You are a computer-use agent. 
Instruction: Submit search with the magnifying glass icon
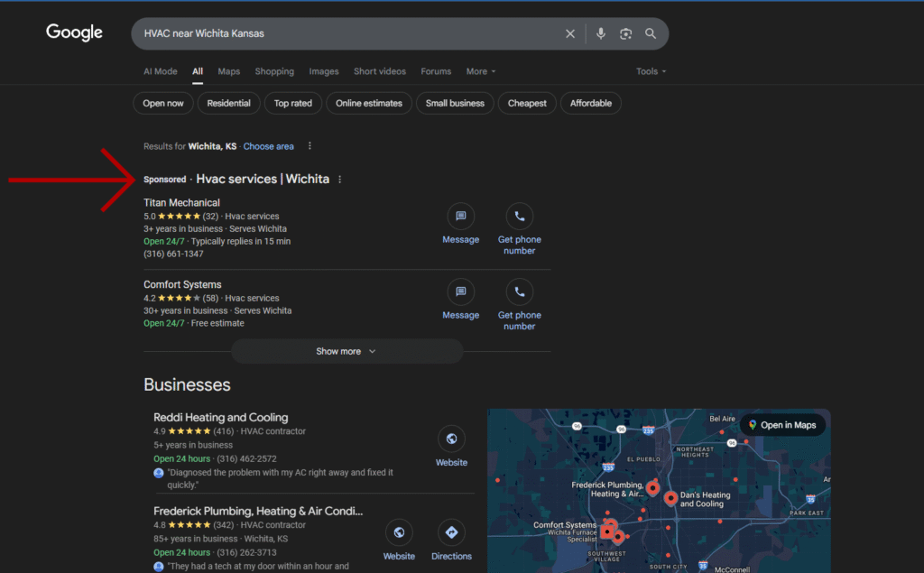click(x=651, y=33)
